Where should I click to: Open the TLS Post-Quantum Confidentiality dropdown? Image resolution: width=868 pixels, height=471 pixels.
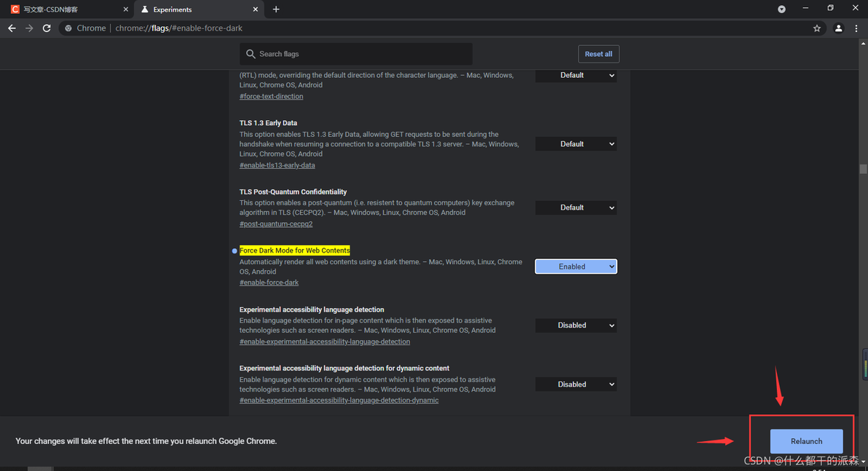[x=576, y=207]
